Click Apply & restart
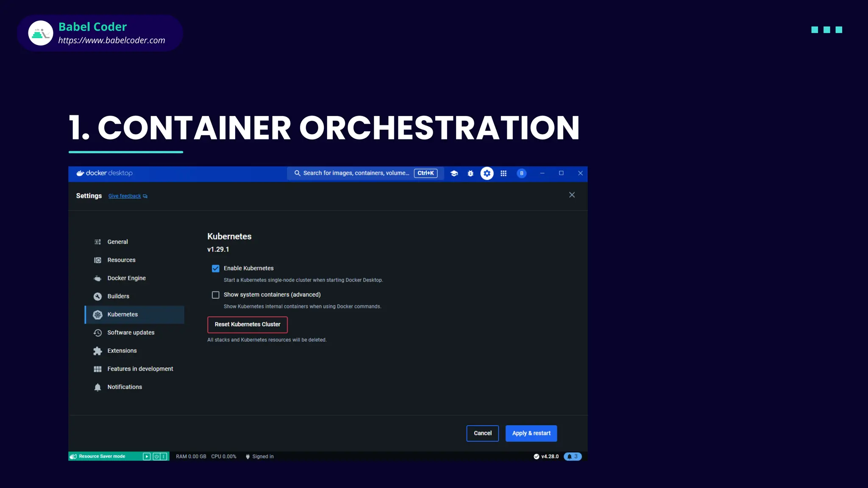This screenshot has width=868, height=488. click(531, 433)
